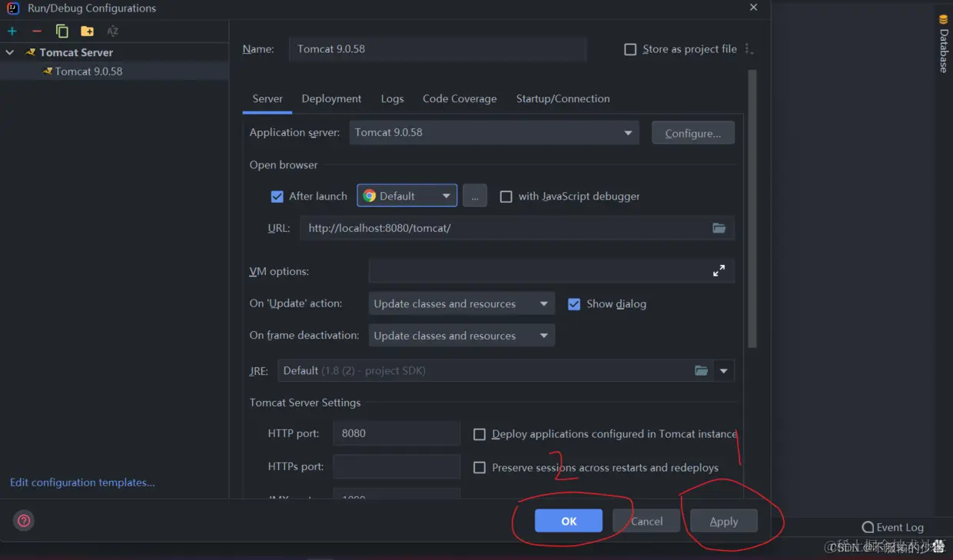Open the JRE dropdown arrow
Screen dimensions: 953x560
724,371
